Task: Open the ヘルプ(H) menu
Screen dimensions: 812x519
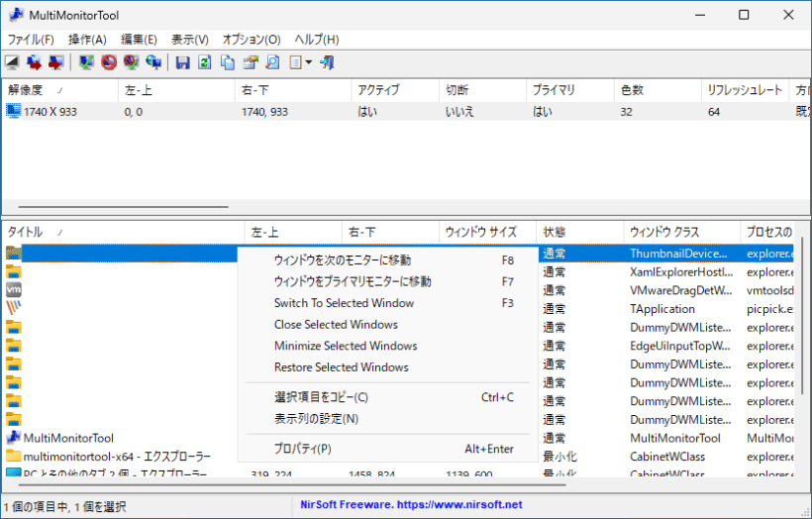Action: coord(317,40)
